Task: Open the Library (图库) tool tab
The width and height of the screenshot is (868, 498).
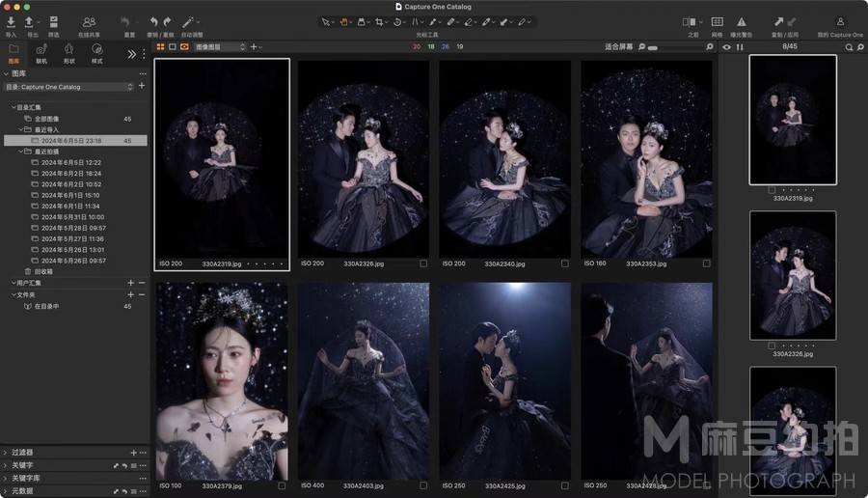Action: (14, 54)
